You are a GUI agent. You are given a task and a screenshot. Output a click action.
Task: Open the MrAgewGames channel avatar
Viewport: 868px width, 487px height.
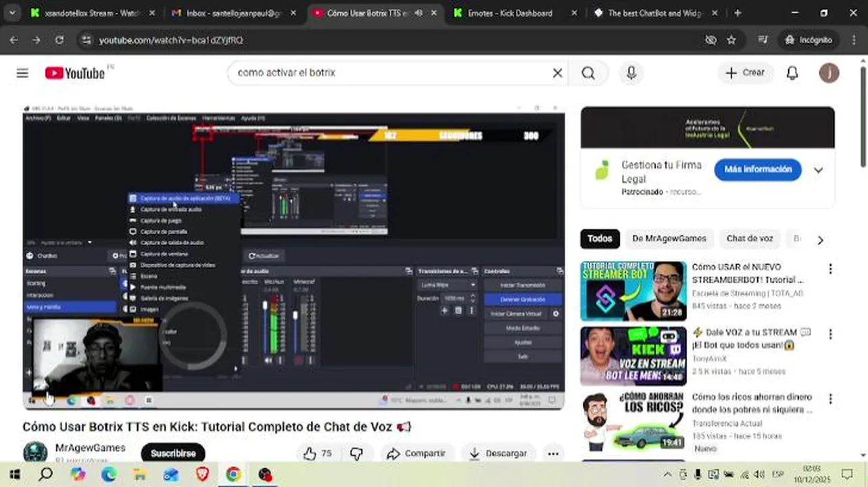point(35,453)
